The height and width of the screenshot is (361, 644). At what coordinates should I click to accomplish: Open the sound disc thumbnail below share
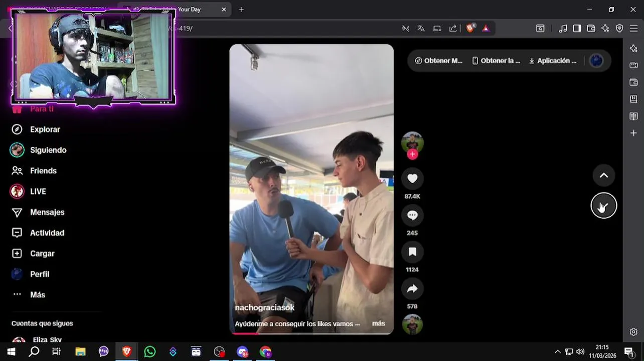pos(412,324)
